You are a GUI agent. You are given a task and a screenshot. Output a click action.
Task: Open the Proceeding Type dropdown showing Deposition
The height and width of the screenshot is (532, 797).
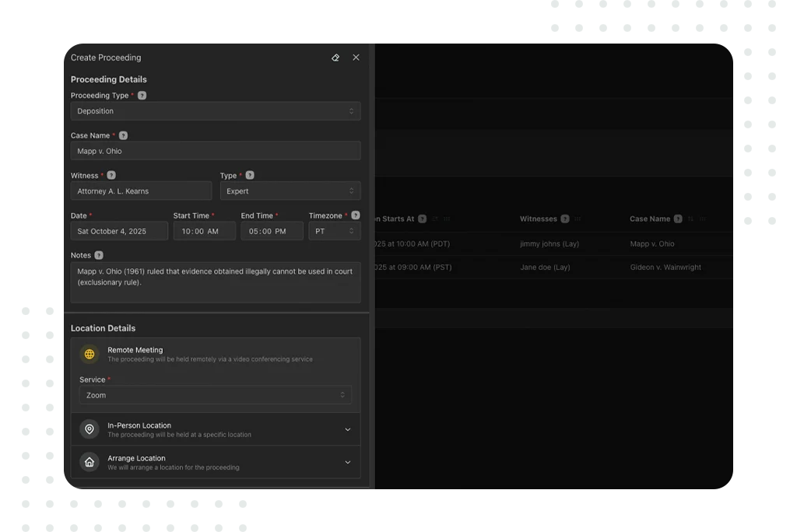click(x=216, y=110)
